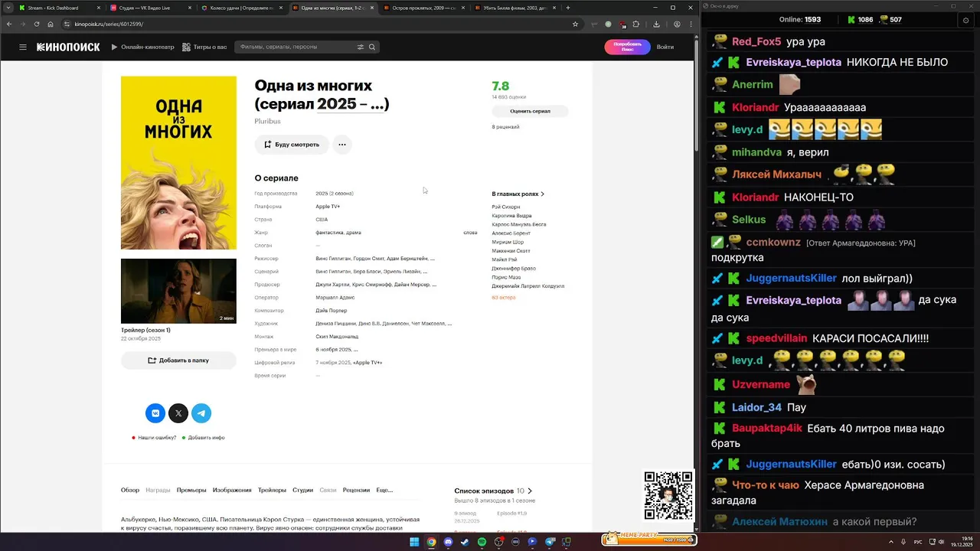Click Оценить сериал button
The height and width of the screenshot is (551, 980).
click(530, 111)
